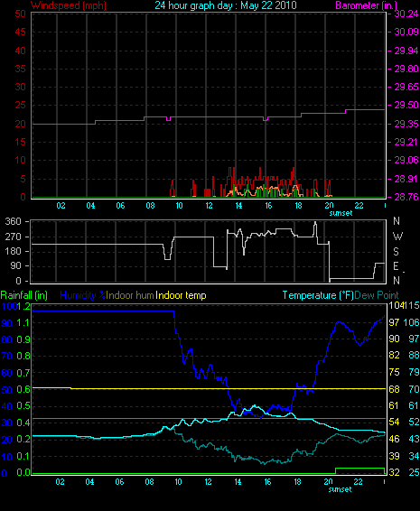Click the 'Barometer (in.)' axis title

(x=366, y=5)
